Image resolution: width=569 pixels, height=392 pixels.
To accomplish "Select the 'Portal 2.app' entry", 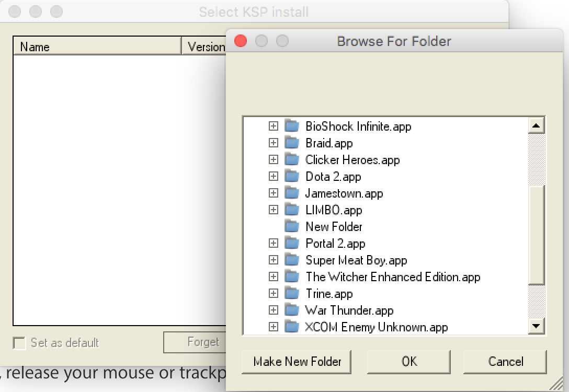I will pyautogui.click(x=335, y=243).
